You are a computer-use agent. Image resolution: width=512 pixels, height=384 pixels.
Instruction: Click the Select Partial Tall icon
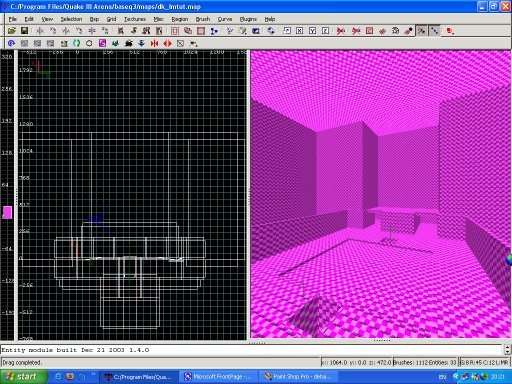tap(146, 31)
